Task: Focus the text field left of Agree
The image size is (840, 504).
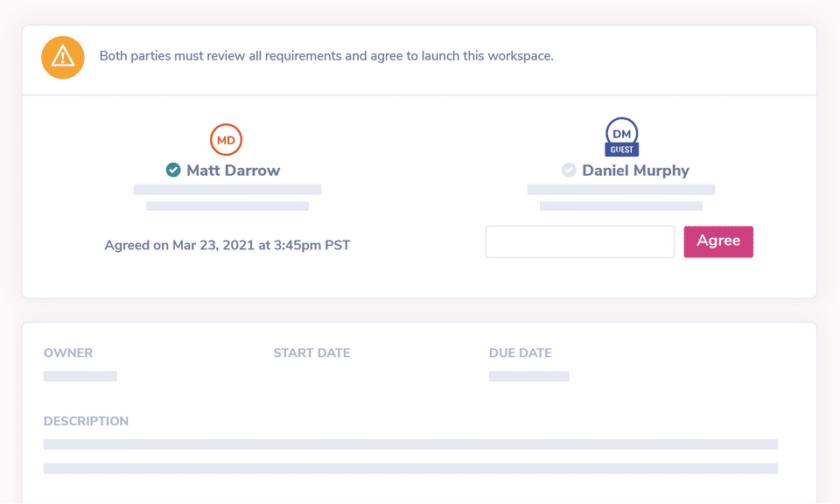Action: pyautogui.click(x=579, y=241)
